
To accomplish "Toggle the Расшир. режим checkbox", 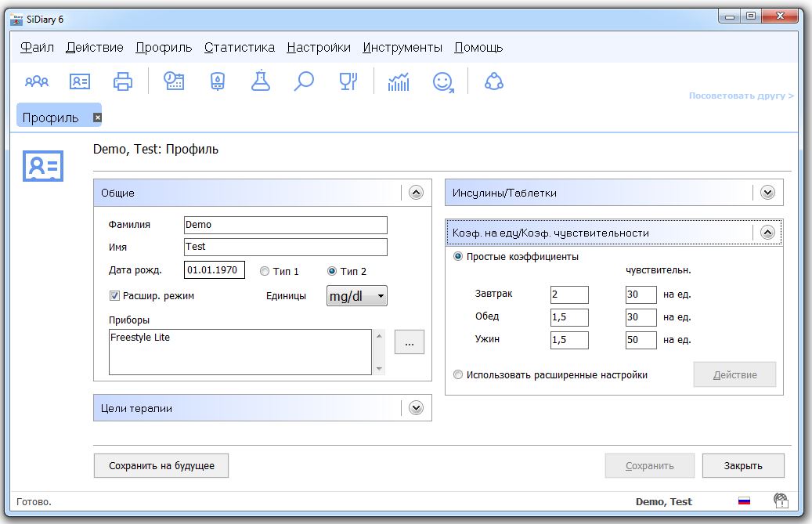I will pyautogui.click(x=114, y=296).
